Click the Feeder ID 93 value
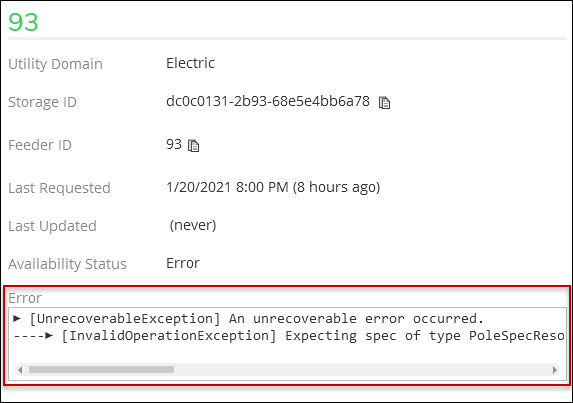573x403 pixels. (x=174, y=144)
